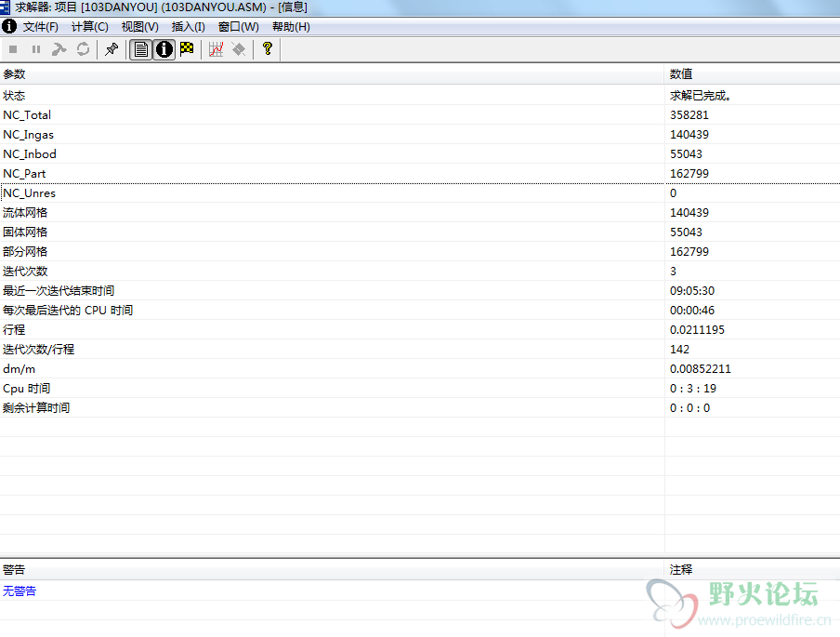
Task: Click the 参数 column header
Action: coord(332,74)
